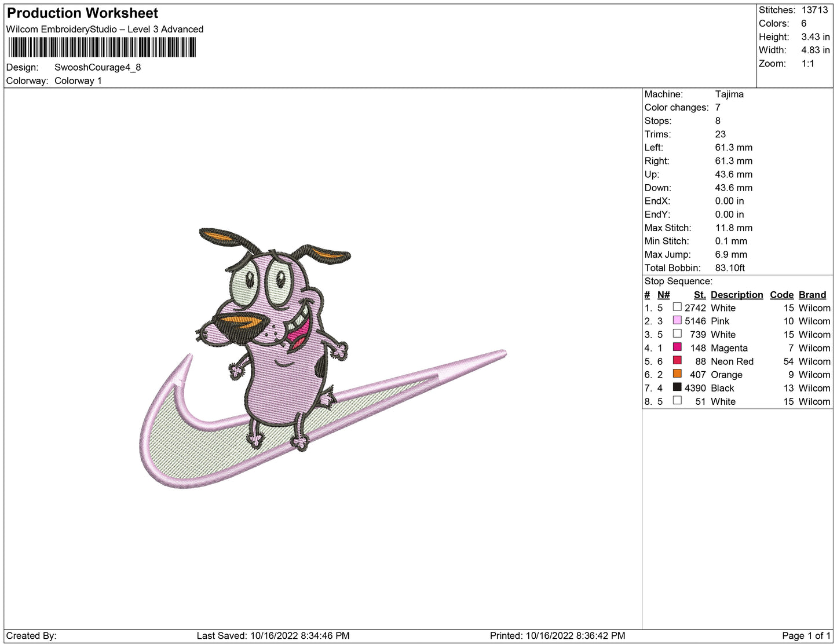837x644 pixels.
Task: Click the "Last Saved" timestamp in the footer
Action: tap(273, 635)
